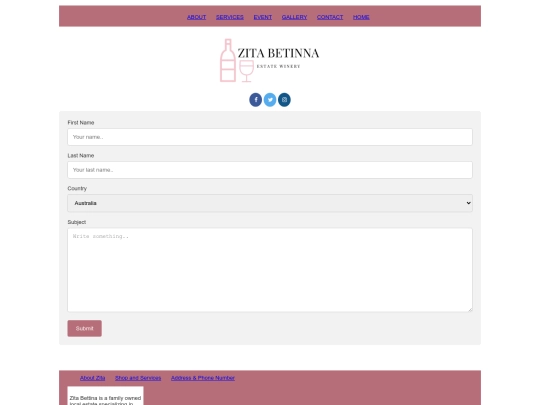
Task: Submit the contact form
Action: (85, 329)
